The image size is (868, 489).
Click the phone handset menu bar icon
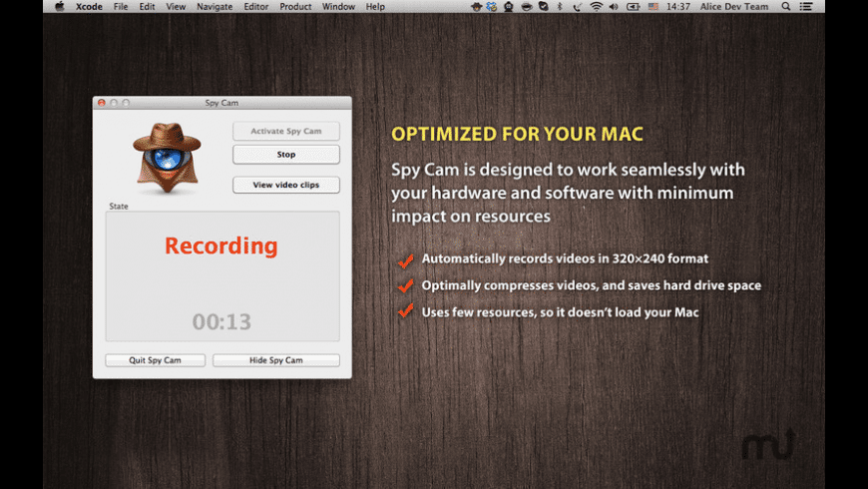578,7
